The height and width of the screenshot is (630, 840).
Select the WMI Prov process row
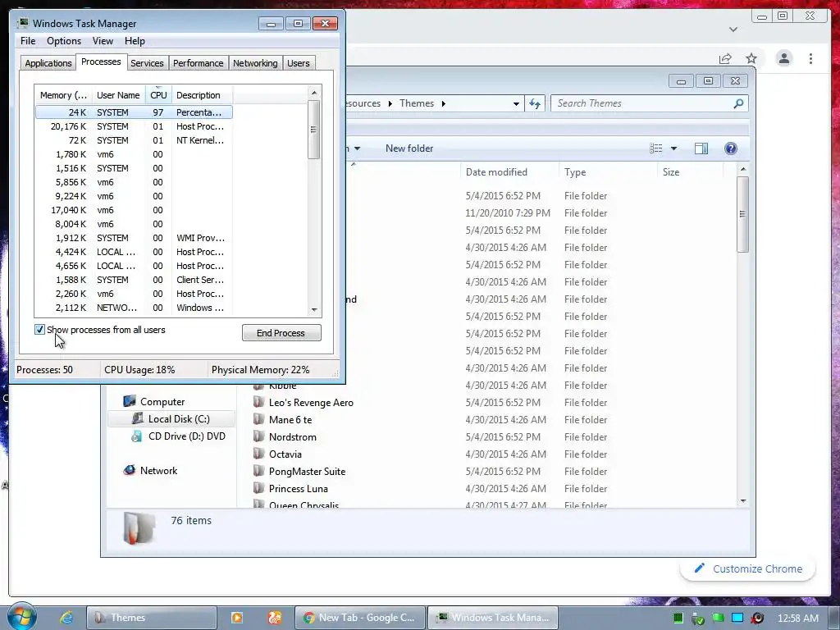tap(134, 238)
